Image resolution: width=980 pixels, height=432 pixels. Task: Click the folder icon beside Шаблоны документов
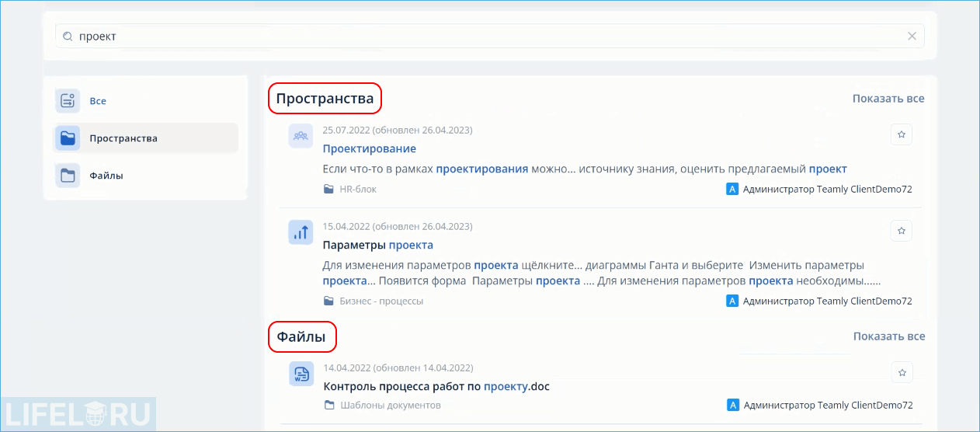328,406
